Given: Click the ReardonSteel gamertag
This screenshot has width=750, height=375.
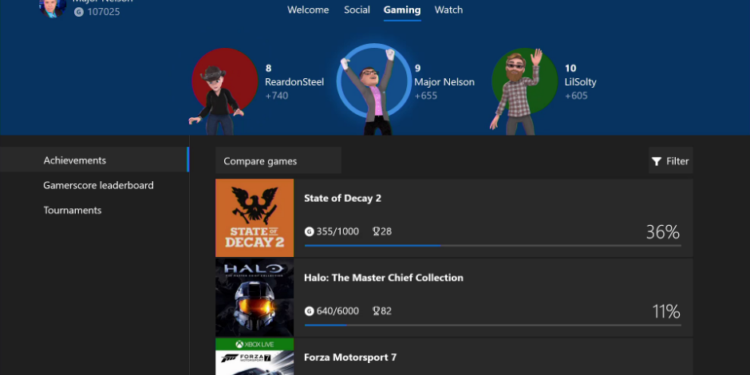Looking at the screenshot, I should (294, 82).
